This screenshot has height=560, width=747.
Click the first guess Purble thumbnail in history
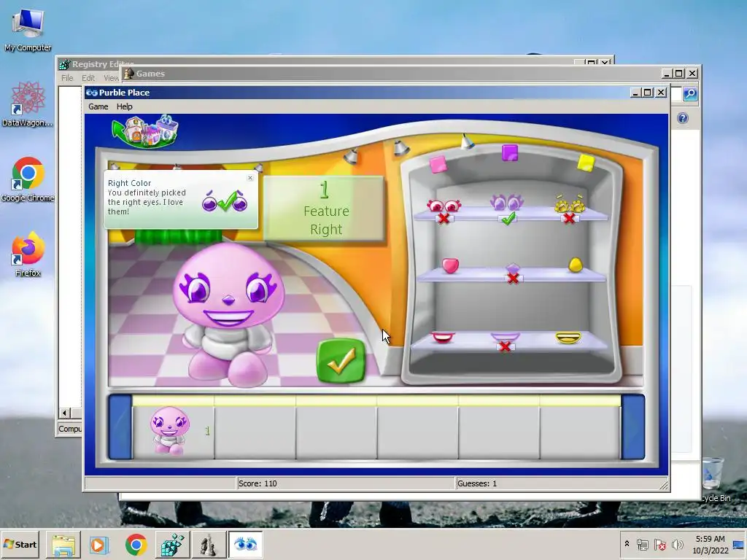(169, 431)
